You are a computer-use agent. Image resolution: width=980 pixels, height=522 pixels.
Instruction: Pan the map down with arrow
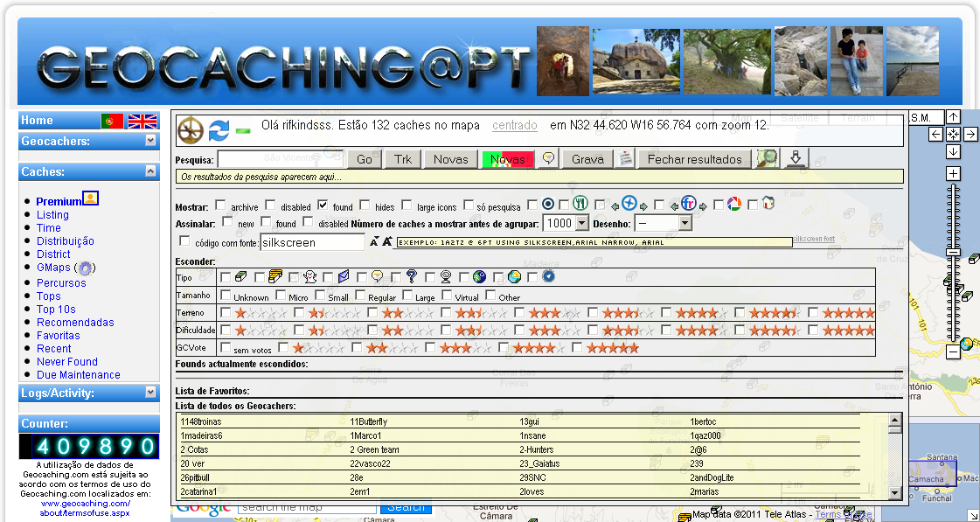953,151
